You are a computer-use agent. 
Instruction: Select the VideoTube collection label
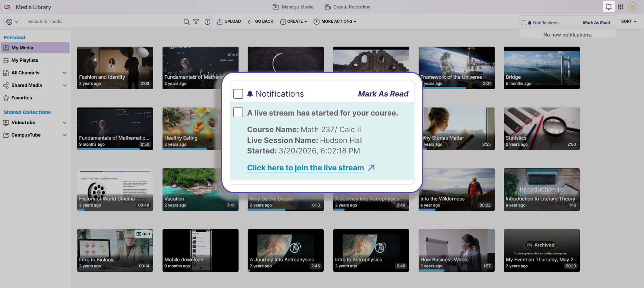click(x=23, y=122)
